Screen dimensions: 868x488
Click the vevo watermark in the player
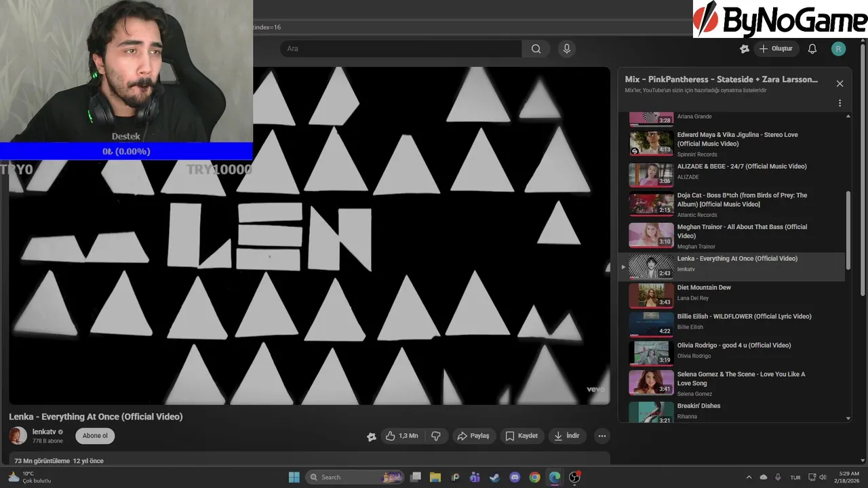pos(595,389)
